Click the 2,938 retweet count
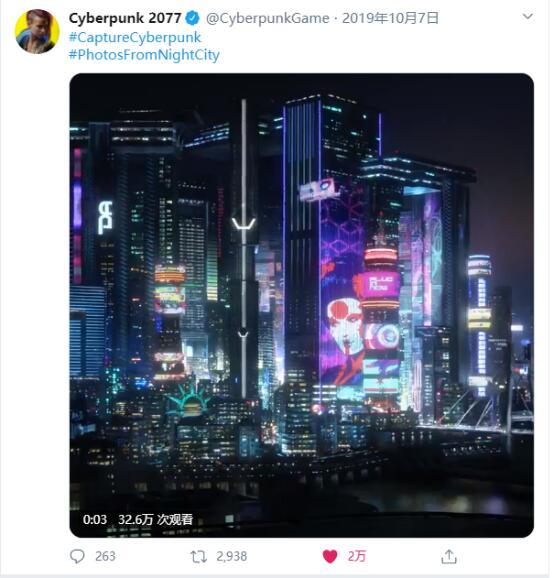Image resolution: width=554 pixels, height=578 pixels. [231, 556]
